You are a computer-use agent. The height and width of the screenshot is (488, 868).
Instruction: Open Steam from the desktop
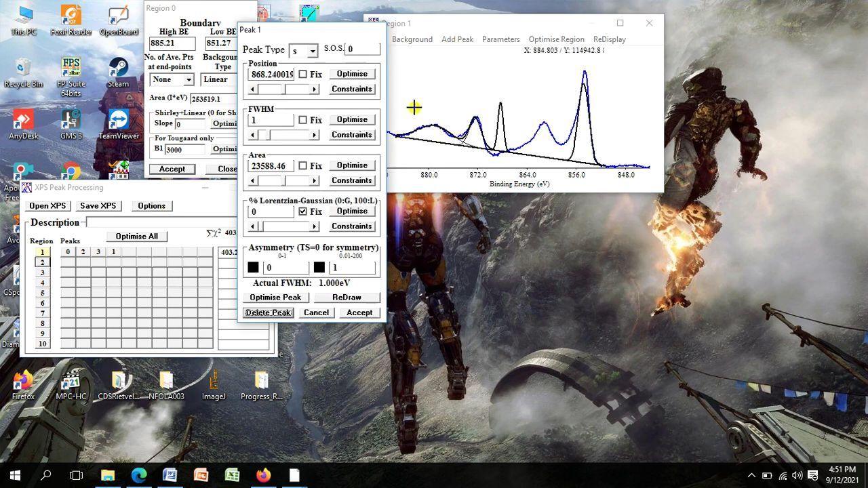(x=119, y=73)
